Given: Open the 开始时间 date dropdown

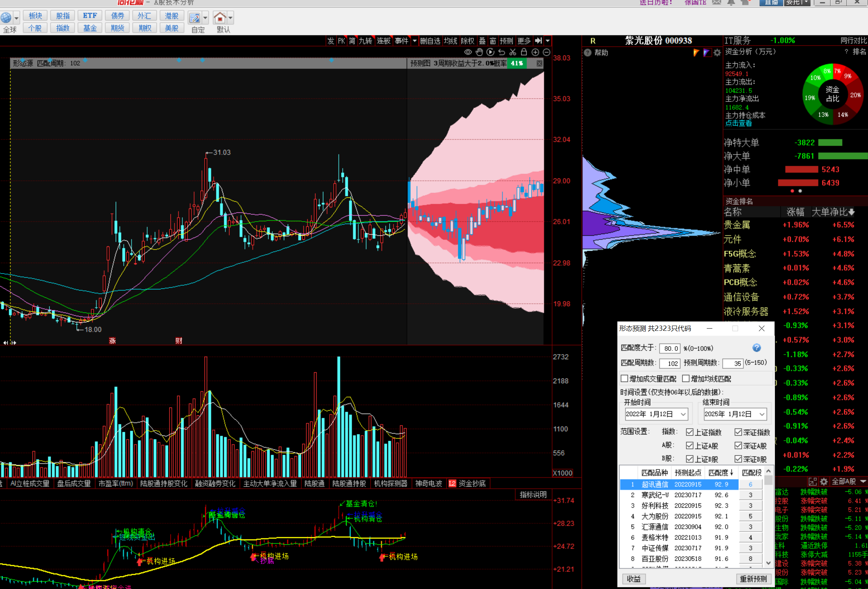Looking at the screenshot, I should 683,414.
